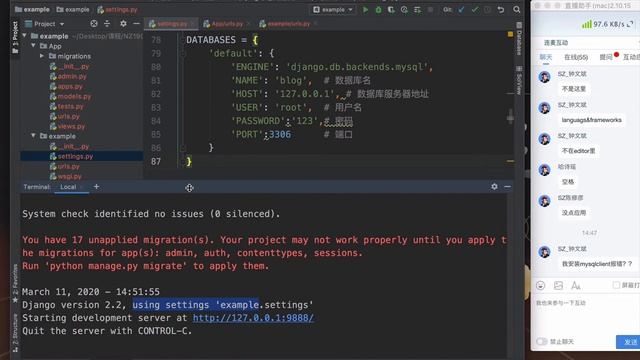Collapse all in the Project panel

click(x=107, y=24)
